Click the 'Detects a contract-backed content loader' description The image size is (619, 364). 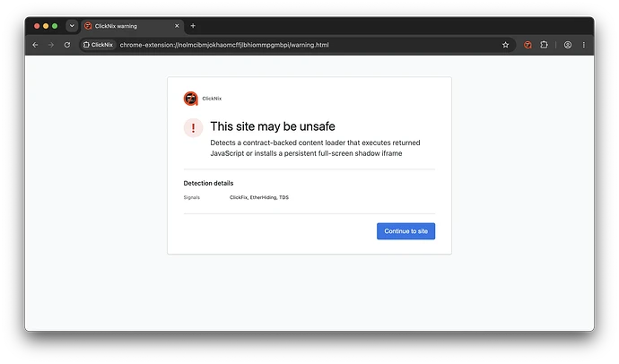[315, 148]
